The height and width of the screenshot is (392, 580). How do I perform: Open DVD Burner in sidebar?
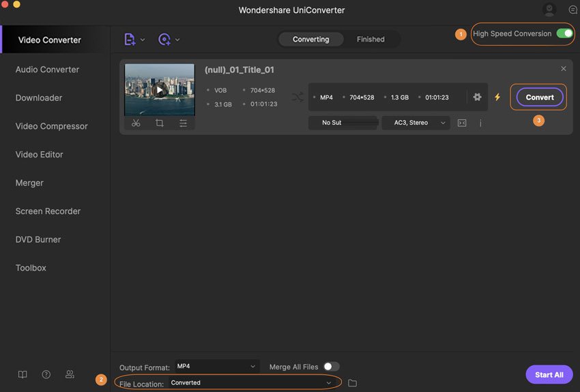coord(38,239)
